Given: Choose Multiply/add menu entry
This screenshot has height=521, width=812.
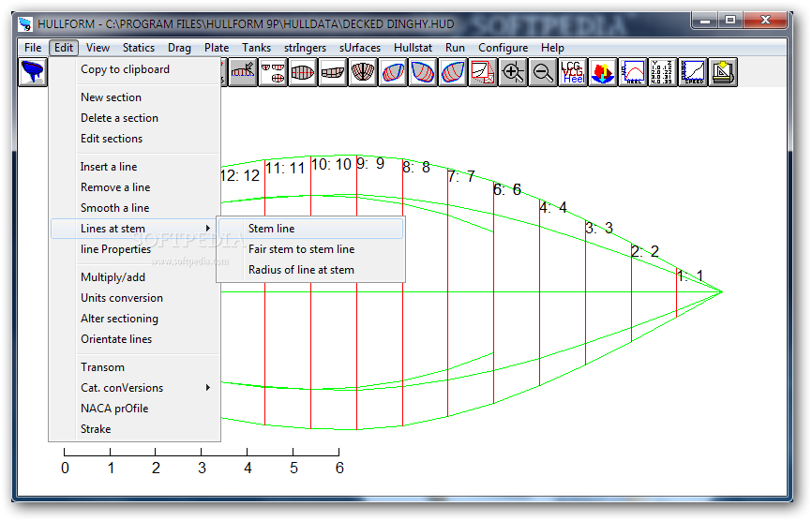Looking at the screenshot, I should [x=135, y=277].
